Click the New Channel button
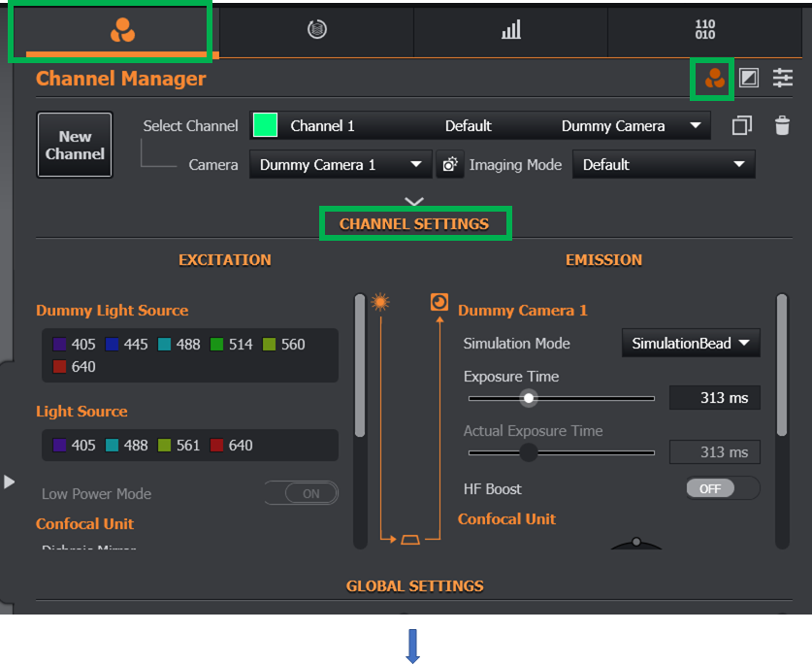812x665 pixels. 75,145
